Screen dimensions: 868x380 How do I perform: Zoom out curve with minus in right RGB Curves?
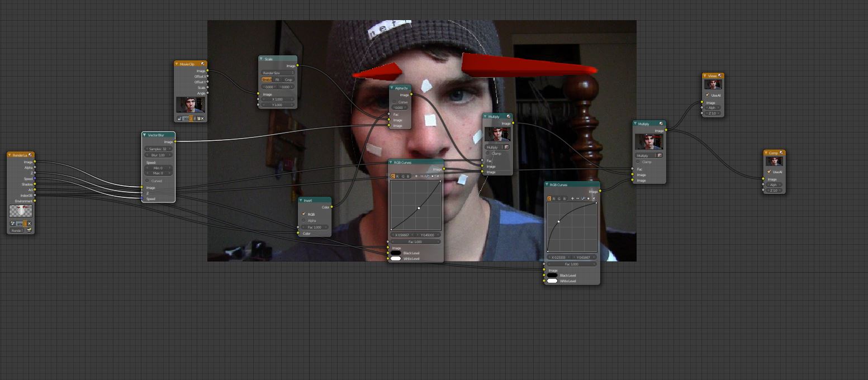(577, 198)
